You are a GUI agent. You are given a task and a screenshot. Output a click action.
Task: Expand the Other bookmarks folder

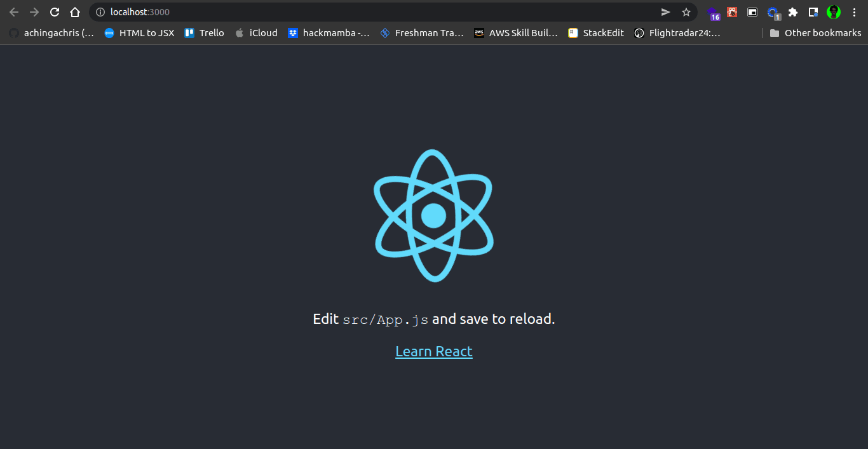tap(815, 33)
